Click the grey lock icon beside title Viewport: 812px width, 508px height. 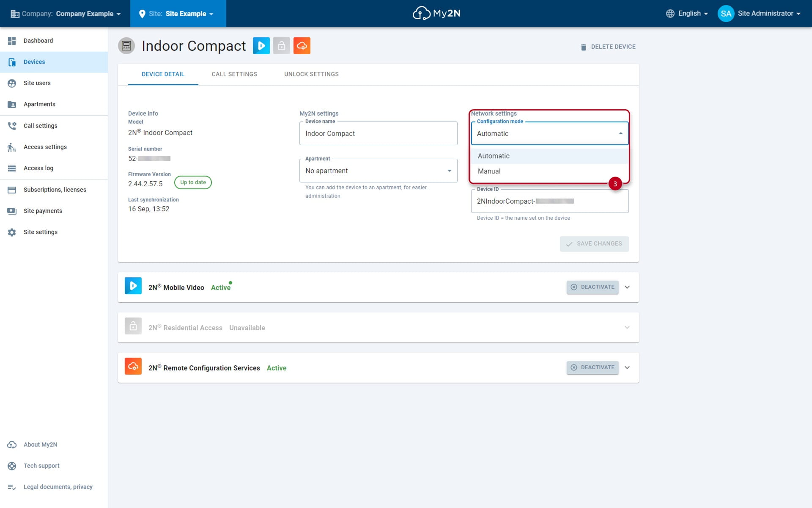click(282, 46)
